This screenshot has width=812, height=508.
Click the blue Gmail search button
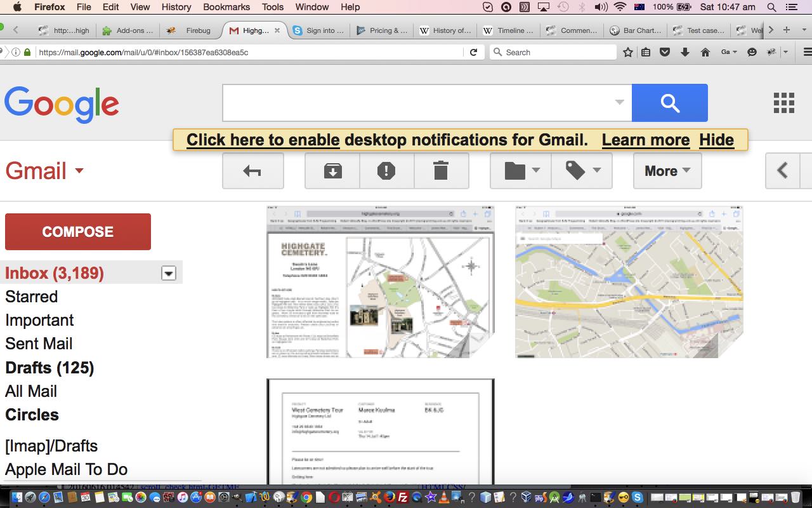point(670,102)
